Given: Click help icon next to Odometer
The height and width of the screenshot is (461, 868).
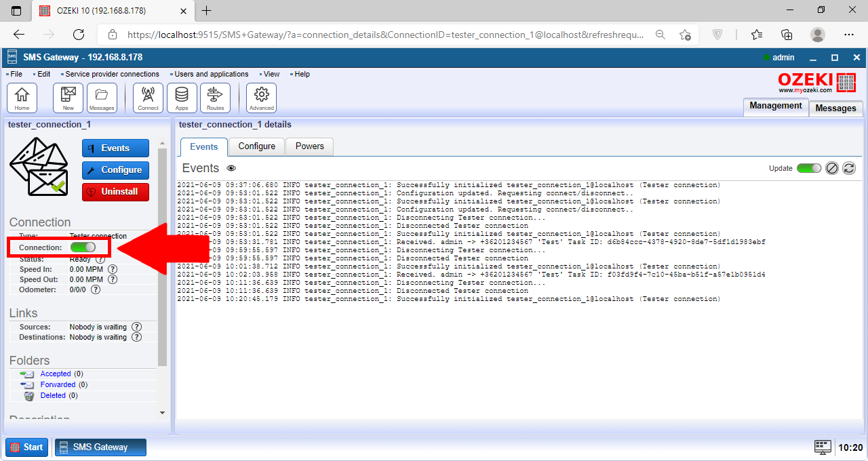Looking at the screenshot, I should 96,289.
